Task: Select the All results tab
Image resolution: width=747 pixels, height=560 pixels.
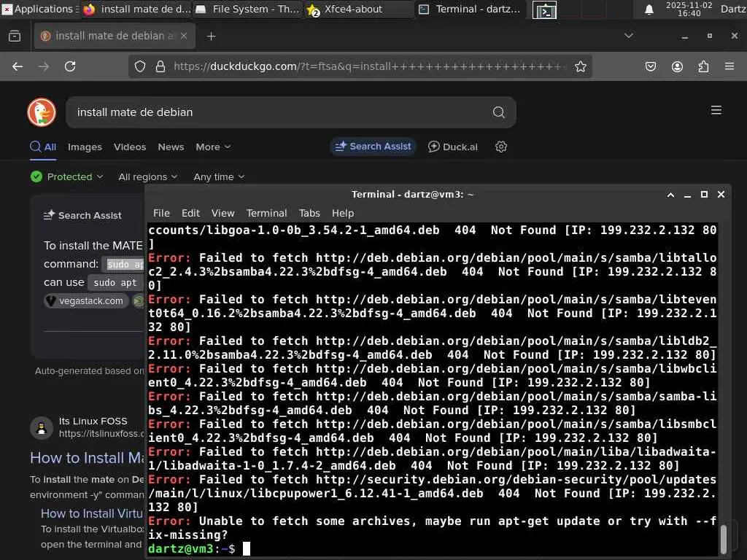Action: (x=43, y=147)
